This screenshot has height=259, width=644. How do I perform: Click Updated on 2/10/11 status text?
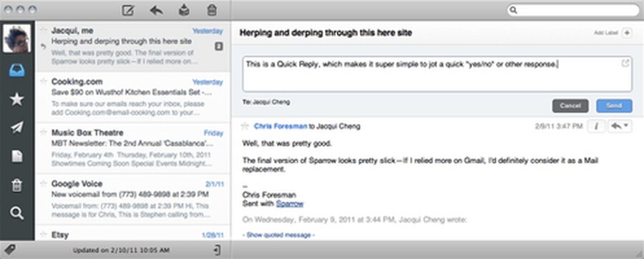point(121,250)
